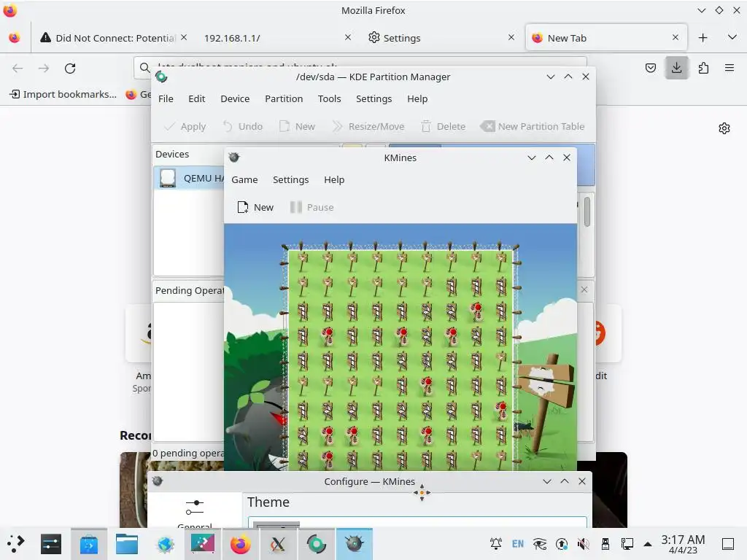This screenshot has width=747, height=560.
Task: Click Delete in Partition Manager toolbar
Action: [443, 126]
